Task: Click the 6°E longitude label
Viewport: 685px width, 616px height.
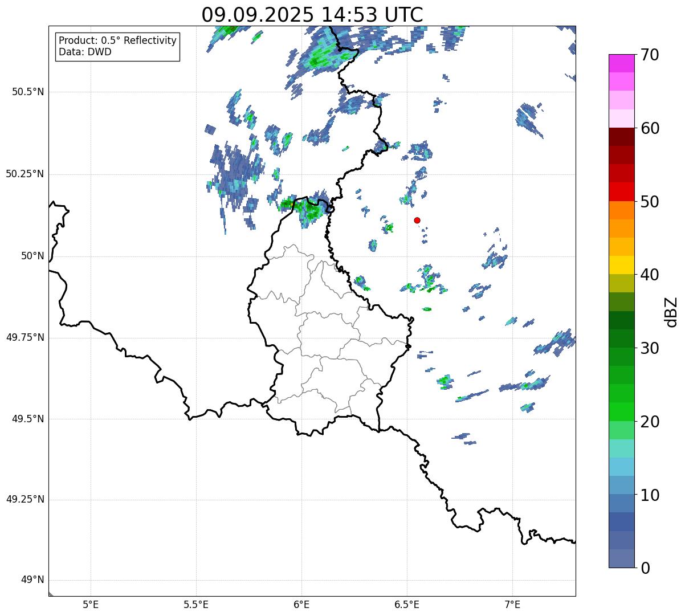Action: [x=301, y=604]
